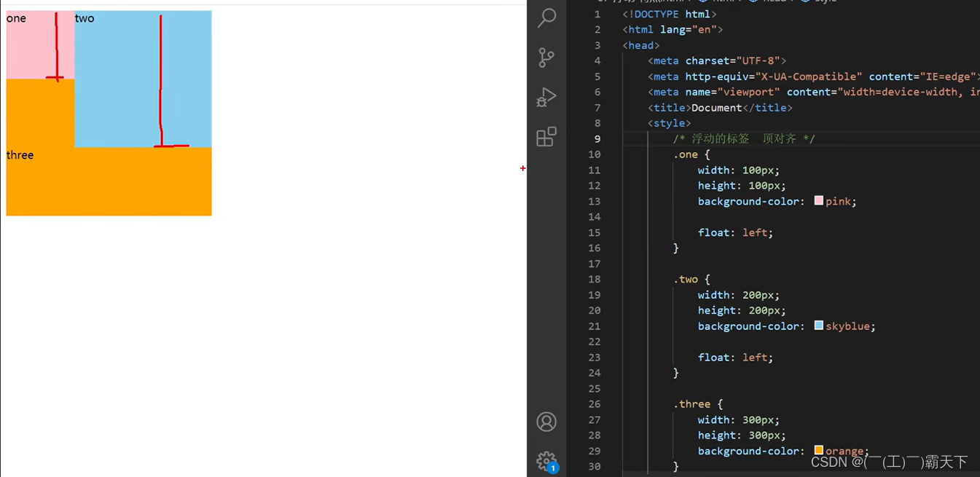The height and width of the screenshot is (477, 980).
Task: Click the <!DOCTYPE html> line
Action: point(670,14)
